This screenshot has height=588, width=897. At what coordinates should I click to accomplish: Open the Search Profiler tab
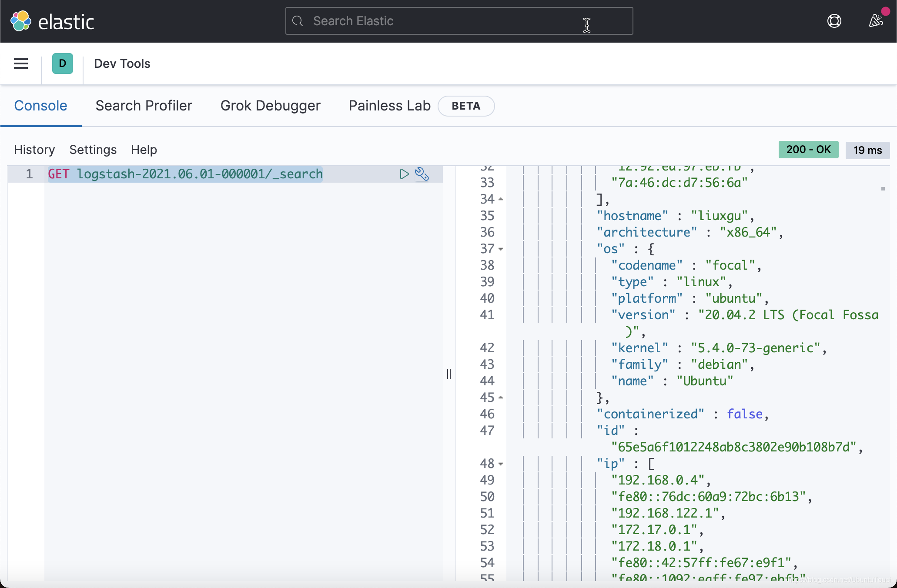pyautogui.click(x=144, y=106)
